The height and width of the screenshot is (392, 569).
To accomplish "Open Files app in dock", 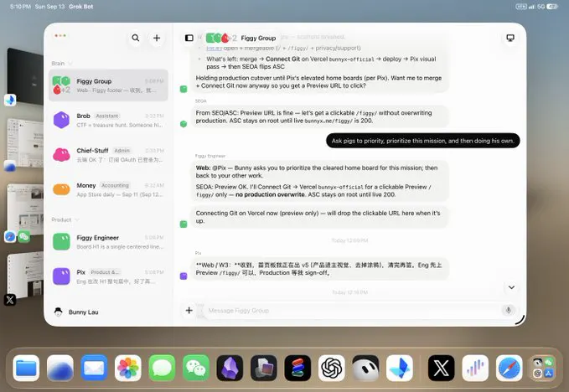I will click(x=26, y=368).
